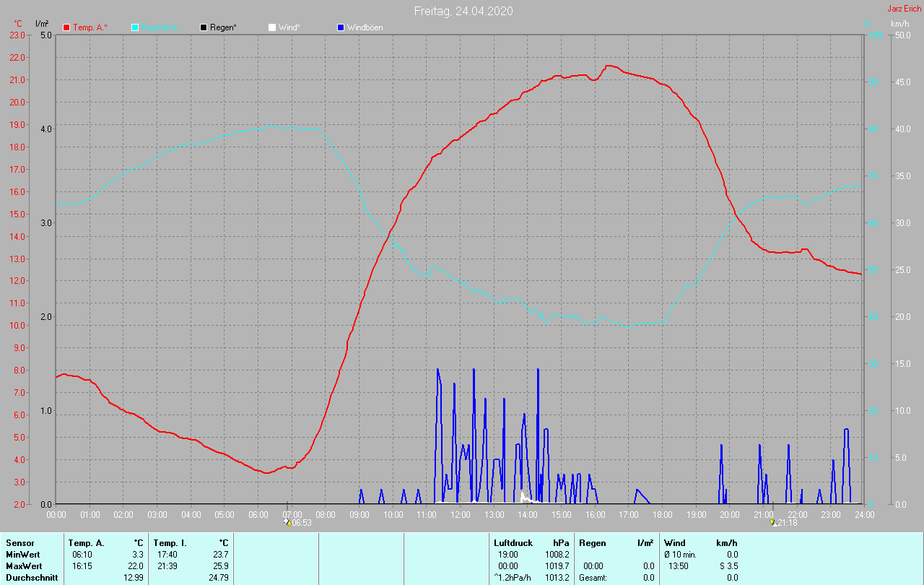
Task: Click the black Regen legend swatch
Action: pos(204,27)
